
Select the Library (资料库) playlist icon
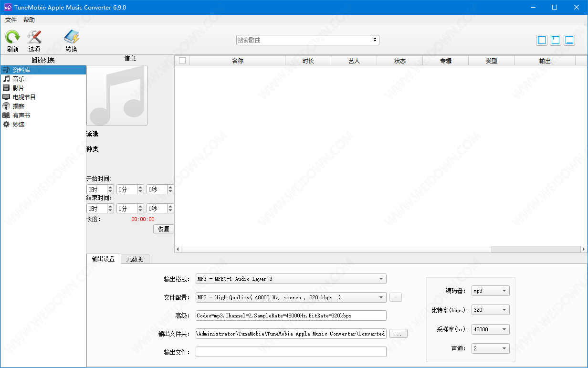click(x=6, y=70)
